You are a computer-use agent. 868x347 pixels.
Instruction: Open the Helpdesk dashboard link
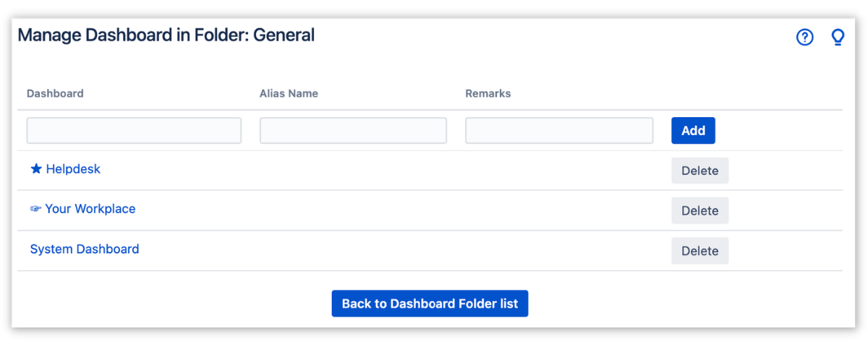click(73, 169)
